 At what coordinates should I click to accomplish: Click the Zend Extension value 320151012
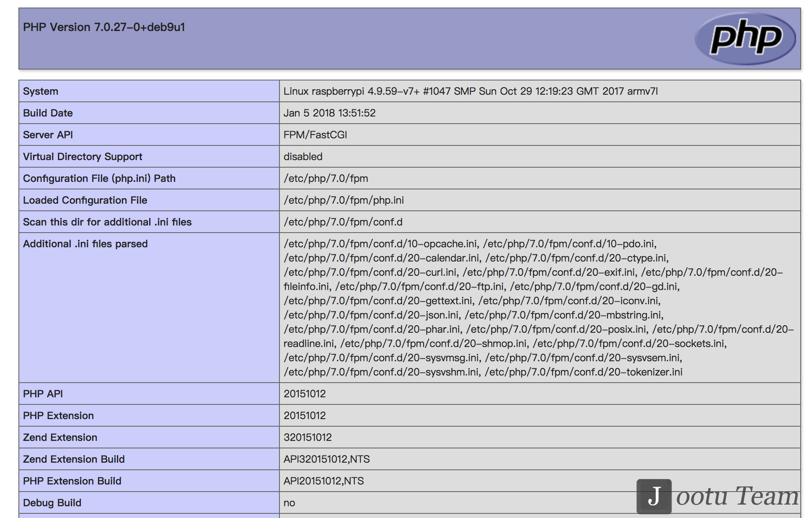pyautogui.click(x=308, y=438)
